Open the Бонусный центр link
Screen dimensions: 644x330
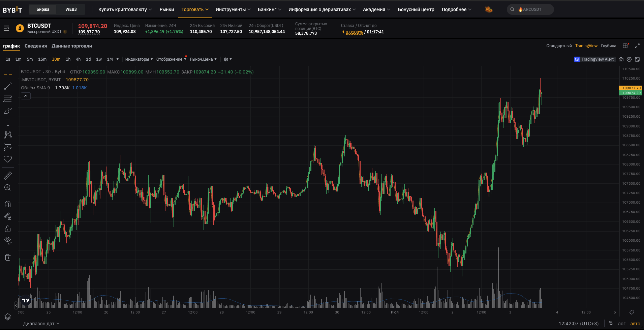(x=416, y=9)
